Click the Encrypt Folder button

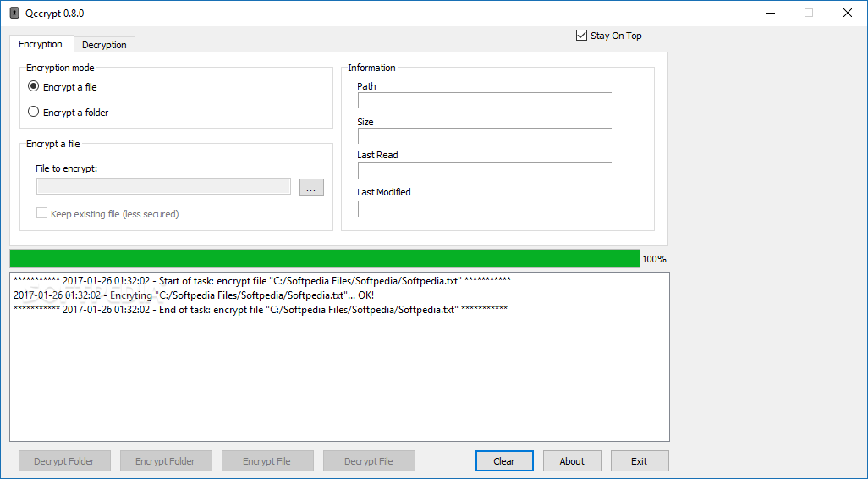tap(166, 460)
